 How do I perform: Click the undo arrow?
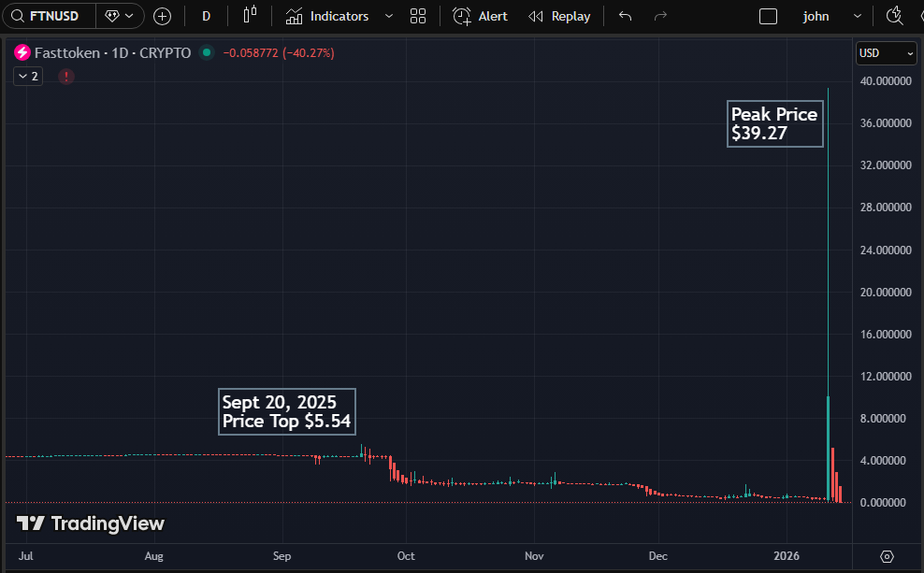click(x=625, y=15)
